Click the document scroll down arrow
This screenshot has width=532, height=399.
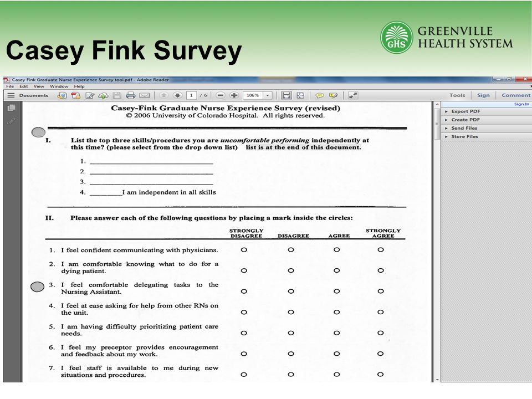point(437,380)
